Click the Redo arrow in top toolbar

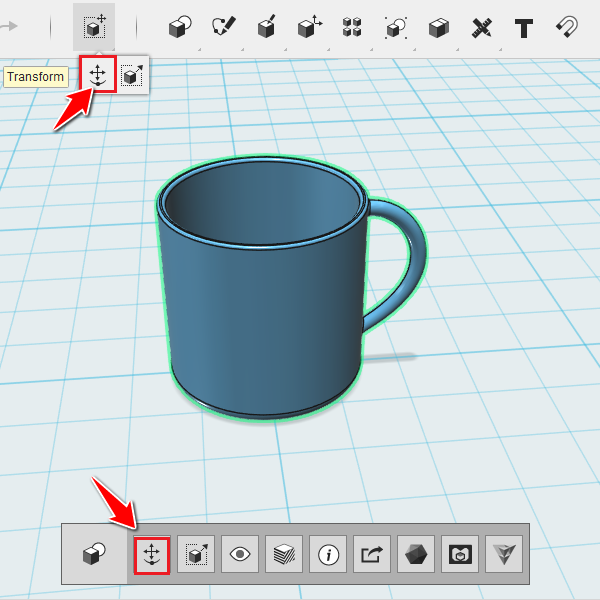coord(9,26)
